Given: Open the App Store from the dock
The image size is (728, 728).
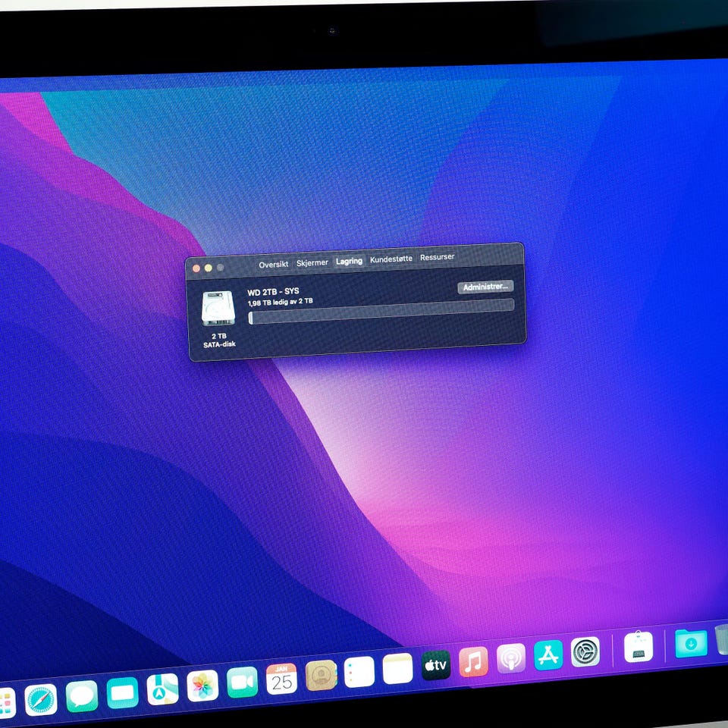Looking at the screenshot, I should (548, 655).
